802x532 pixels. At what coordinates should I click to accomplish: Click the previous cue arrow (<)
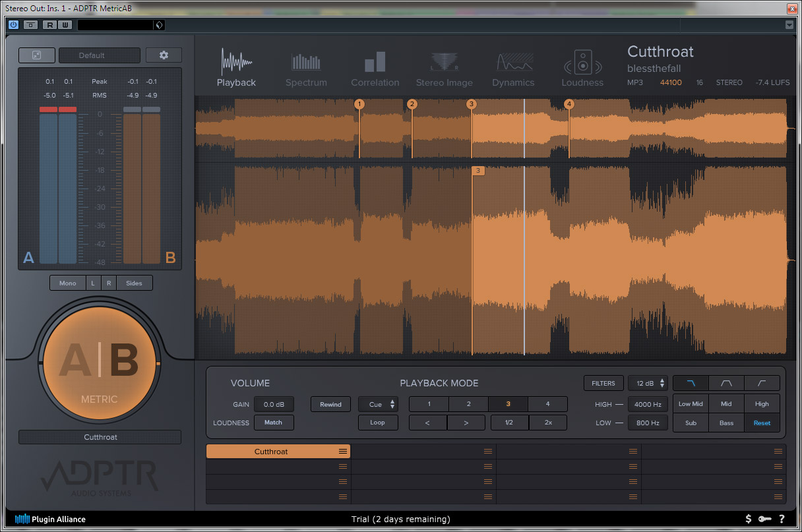click(428, 423)
